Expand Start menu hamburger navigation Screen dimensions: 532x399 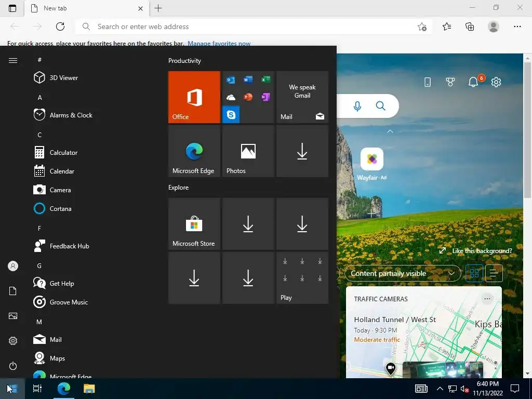pyautogui.click(x=13, y=60)
